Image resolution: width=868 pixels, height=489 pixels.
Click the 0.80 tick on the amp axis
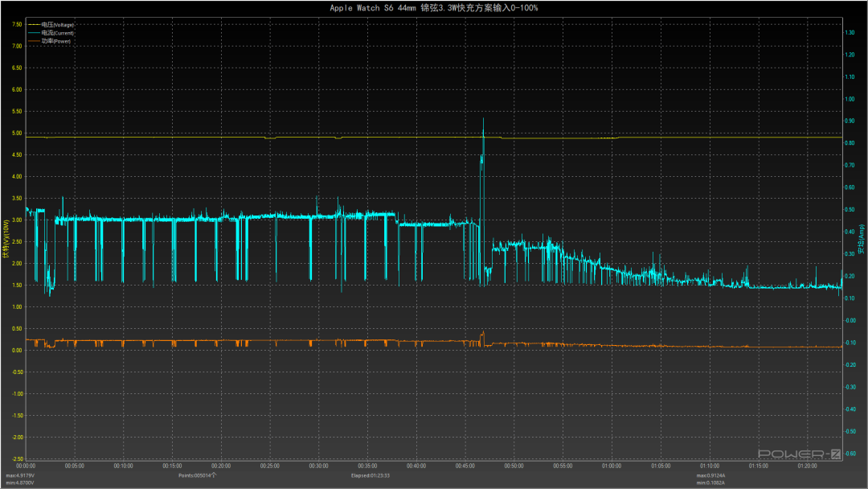pos(850,143)
